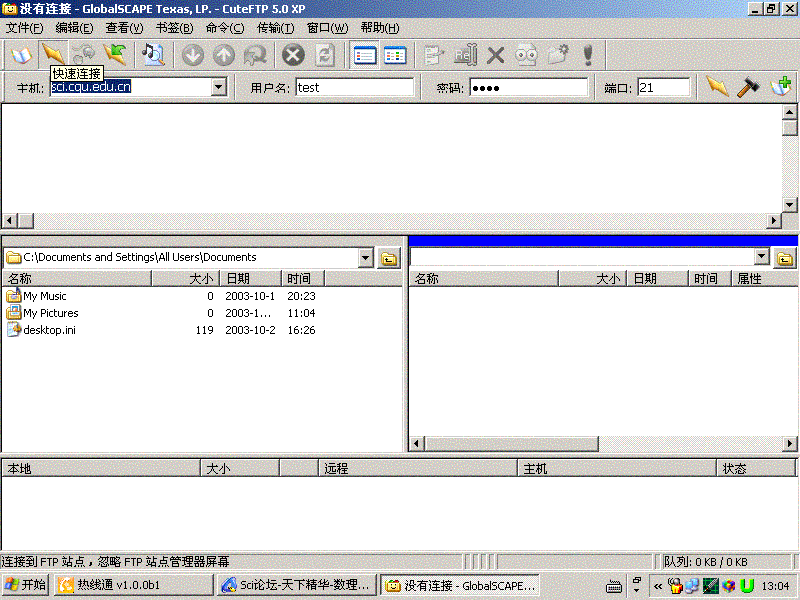The image size is (800, 600).
Task: Expand the remote path dropdown
Action: (x=761, y=257)
